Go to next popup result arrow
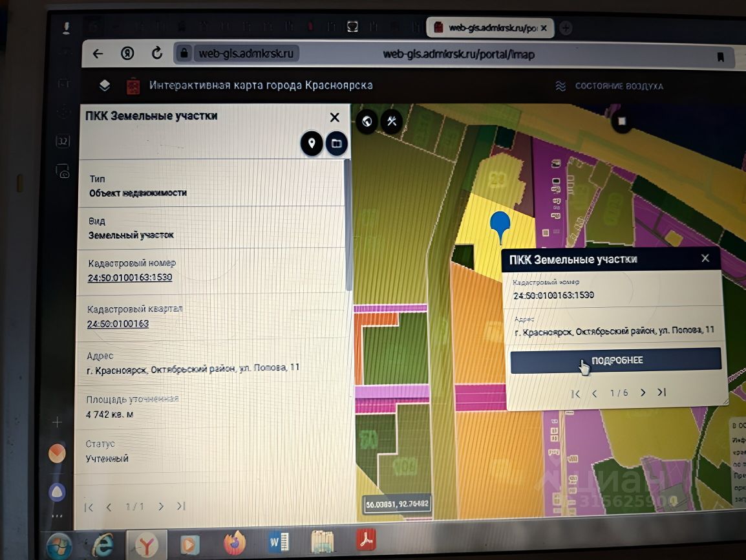The width and height of the screenshot is (746, 560). click(x=643, y=393)
